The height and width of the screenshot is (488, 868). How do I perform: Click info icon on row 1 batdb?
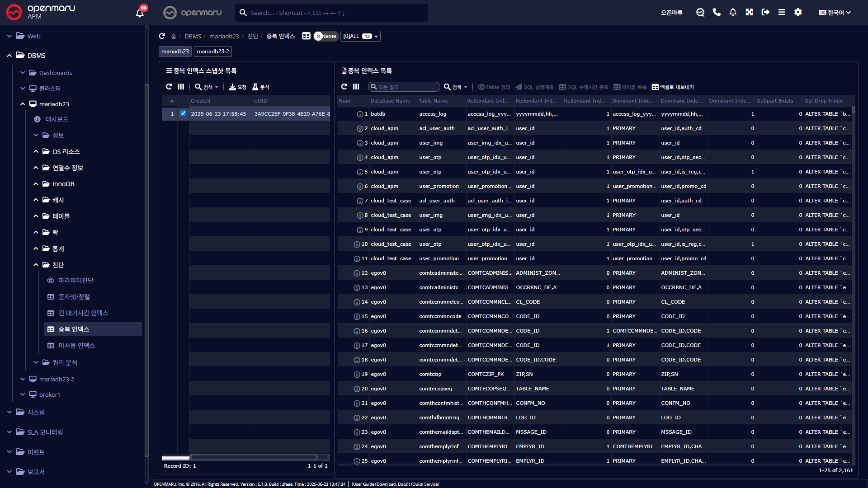point(360,114)
